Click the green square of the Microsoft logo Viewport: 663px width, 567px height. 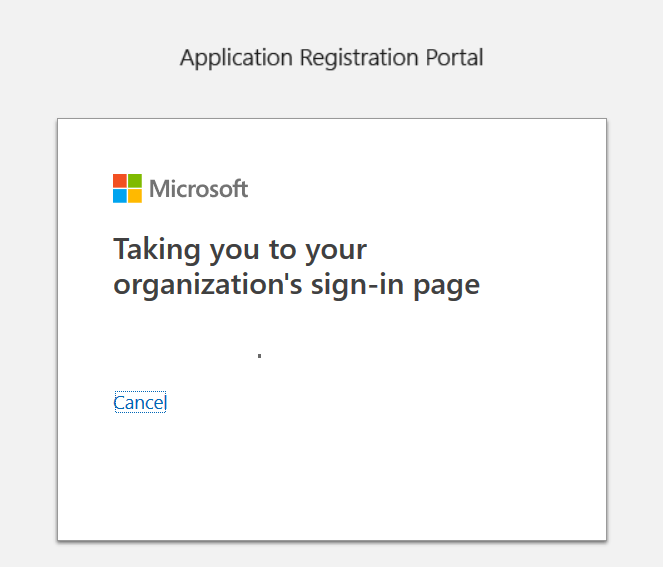tap(135, 181)
